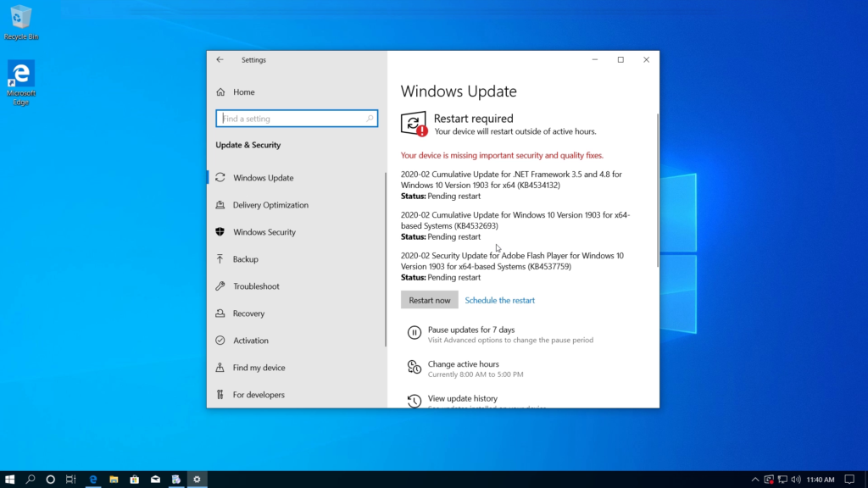This screenshot has height=488, width=868.
Task: Open Mail from the taskbar
Action: (156, 480)
